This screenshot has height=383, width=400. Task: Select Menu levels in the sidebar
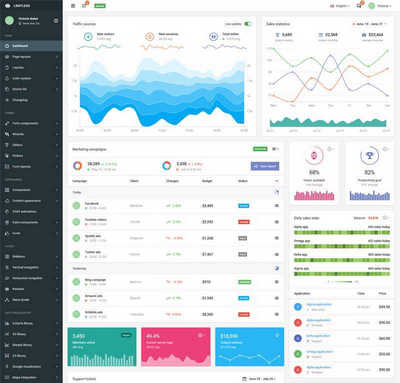31,300
